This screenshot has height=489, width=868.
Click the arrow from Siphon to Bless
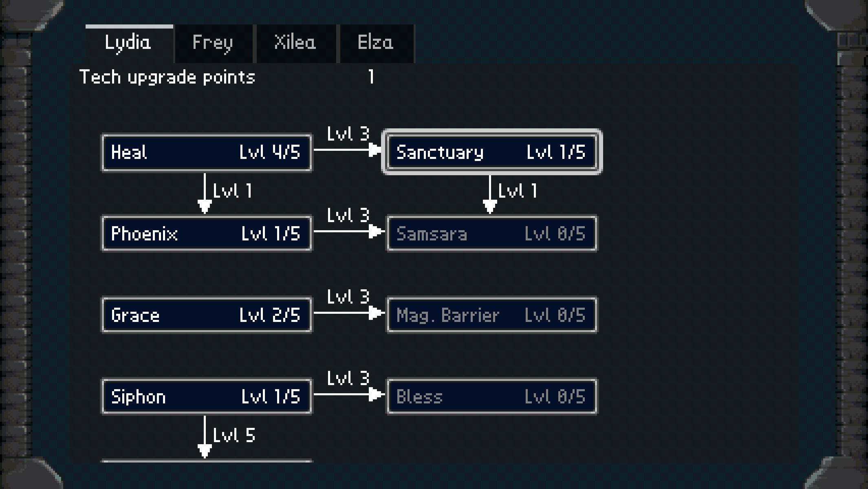(x=349, y=394)
